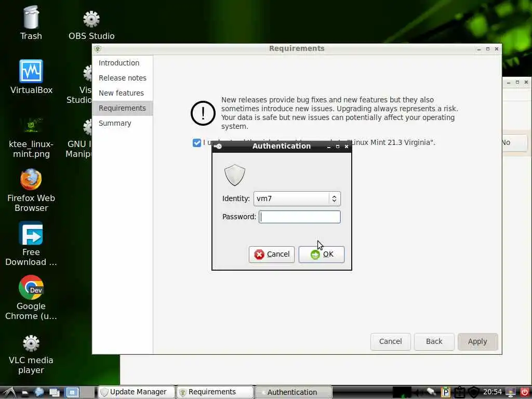Select New features in the sidebar
The image size is (532, 399).
pos(122,93)
